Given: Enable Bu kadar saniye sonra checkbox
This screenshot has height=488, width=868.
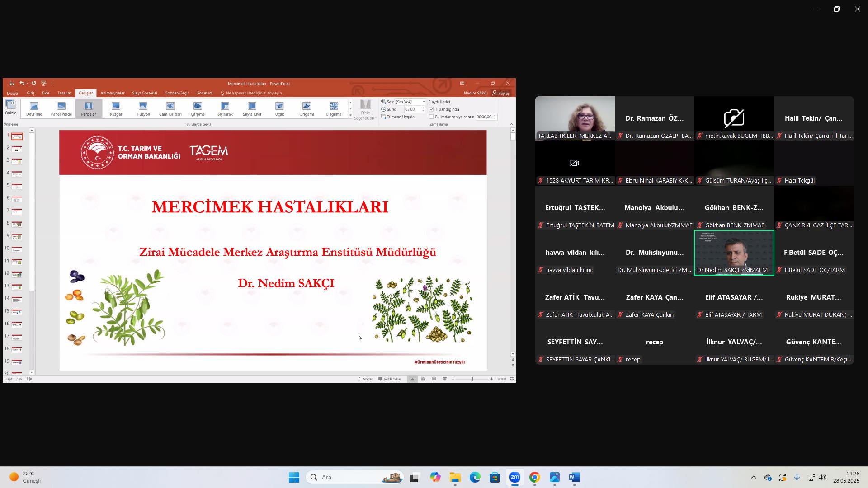Looking at the screenshot, I should (431, 117).
